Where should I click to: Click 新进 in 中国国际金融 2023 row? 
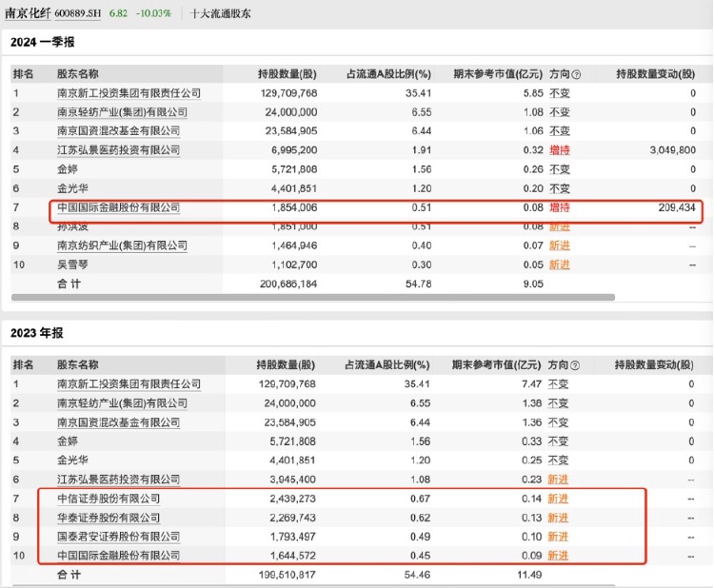(558, 556)
